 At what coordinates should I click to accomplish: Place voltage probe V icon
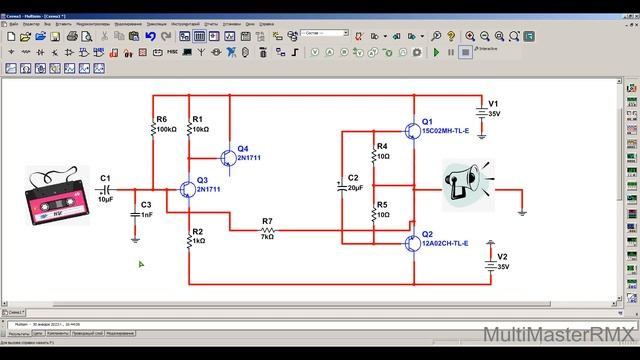(315, 52)
